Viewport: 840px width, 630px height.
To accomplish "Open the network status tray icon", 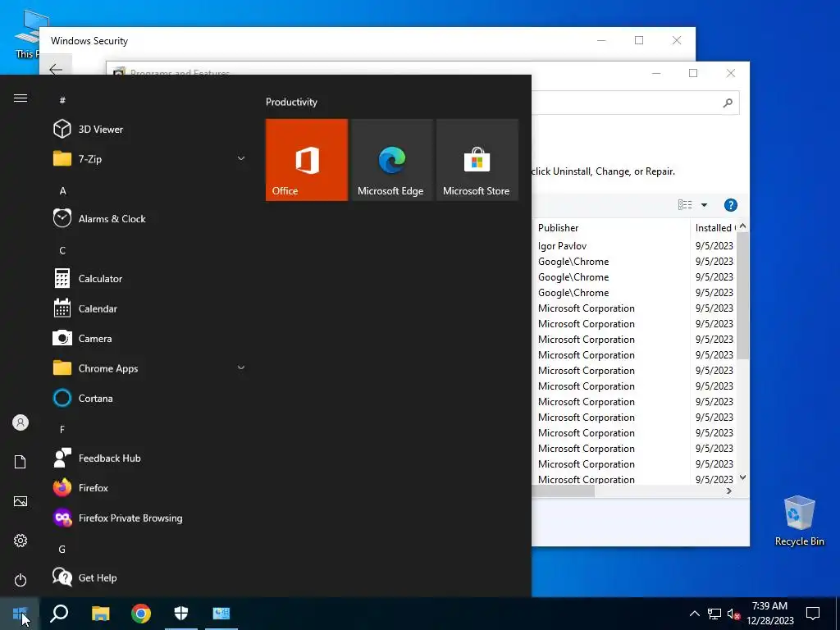I will [x=714, y=614].
